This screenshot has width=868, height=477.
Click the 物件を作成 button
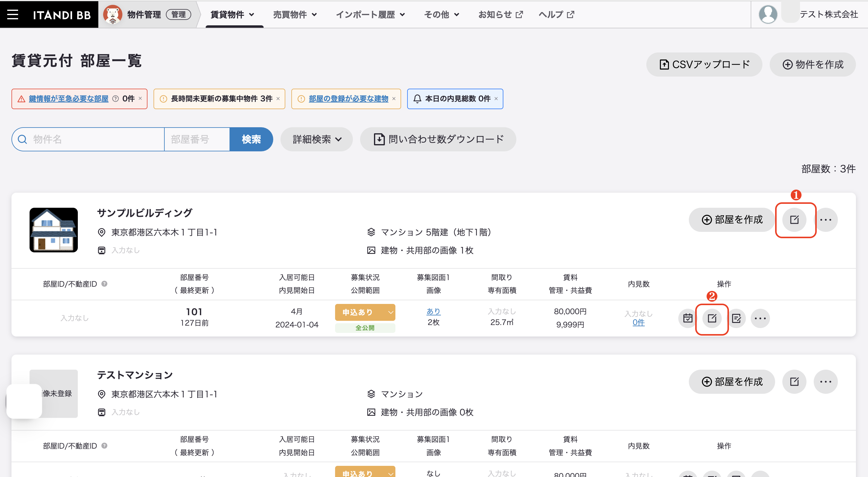(813, 64)
